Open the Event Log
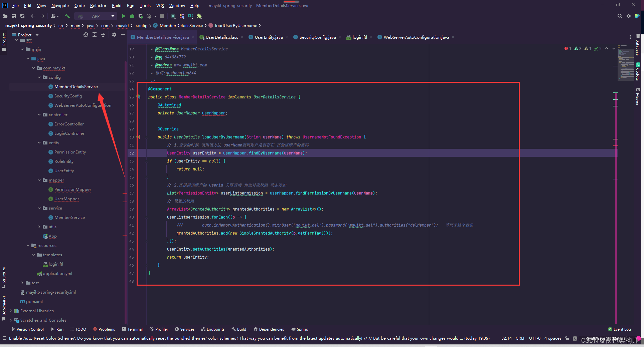644x347 pixels. [x=620, y=329]
